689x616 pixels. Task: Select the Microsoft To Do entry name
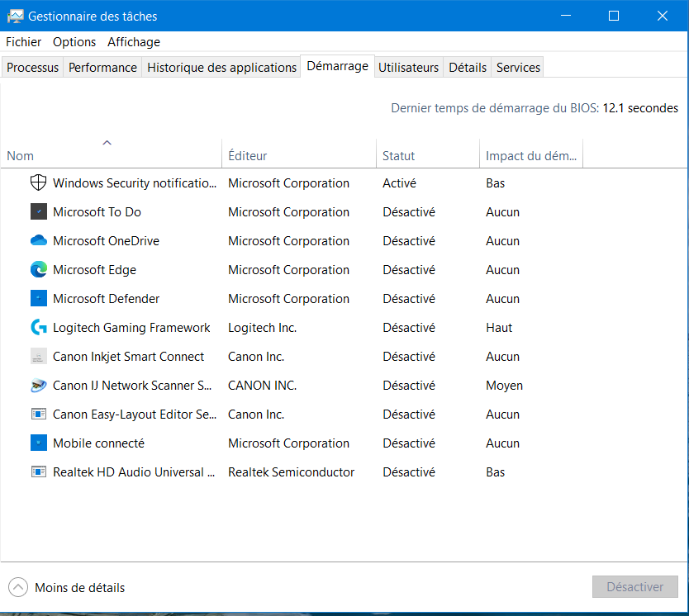coord(97,212)
